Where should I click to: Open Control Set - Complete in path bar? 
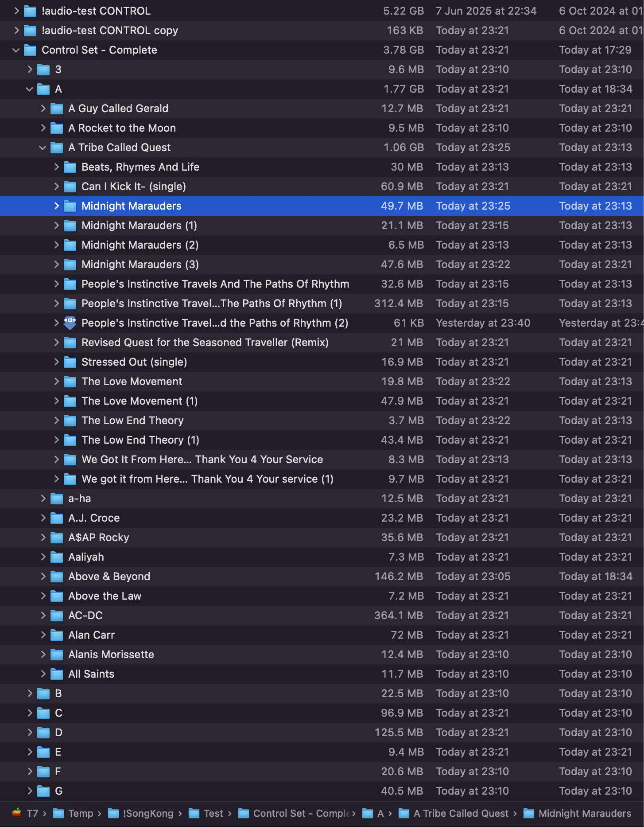(x=294, y=813)
